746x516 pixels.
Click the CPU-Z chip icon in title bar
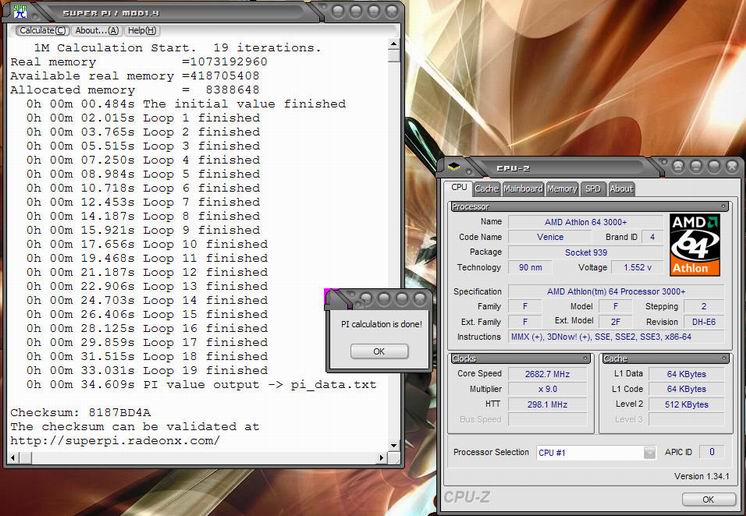click(454, 166)
